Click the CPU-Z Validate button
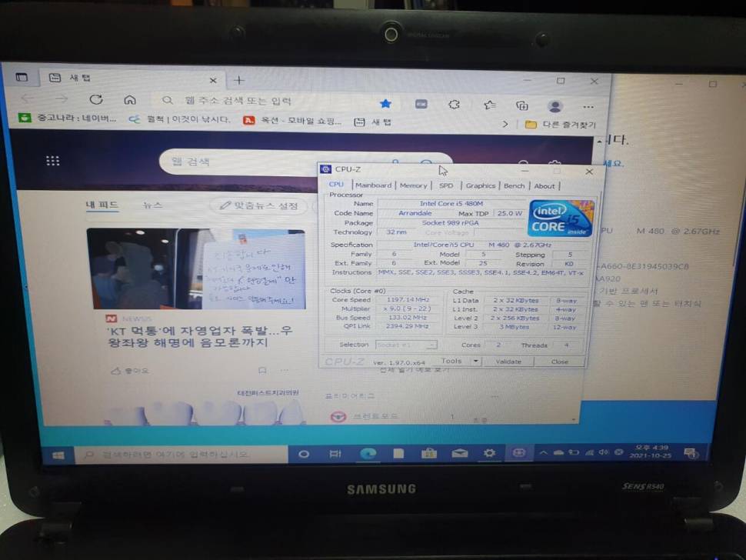 [x=508, y=362]
